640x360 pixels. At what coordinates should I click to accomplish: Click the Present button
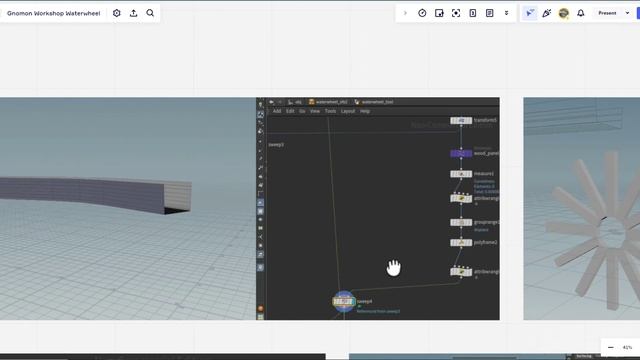pos(607,13)
